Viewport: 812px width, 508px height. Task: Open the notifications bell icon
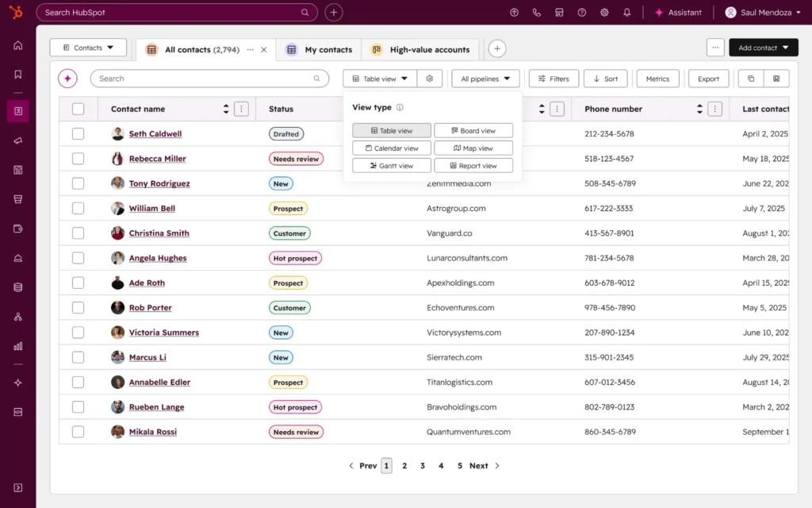(627, 13)
